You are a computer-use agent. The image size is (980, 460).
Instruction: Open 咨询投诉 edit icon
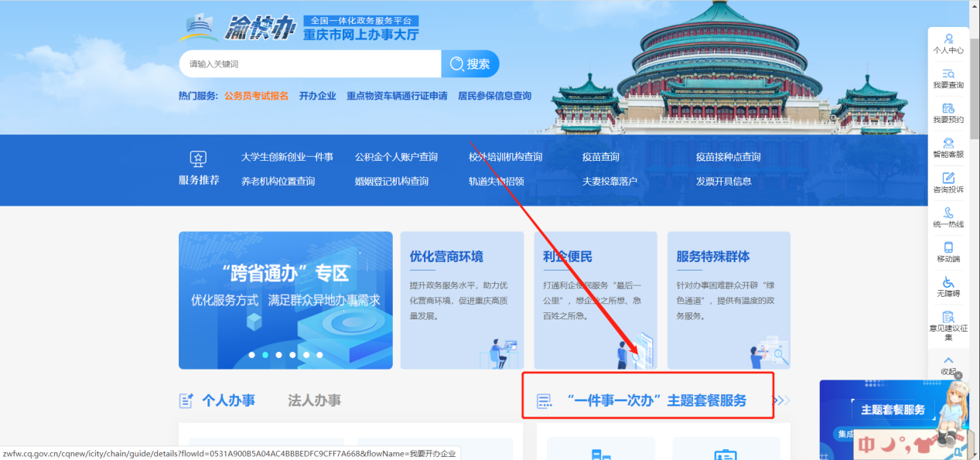[948, 182]
